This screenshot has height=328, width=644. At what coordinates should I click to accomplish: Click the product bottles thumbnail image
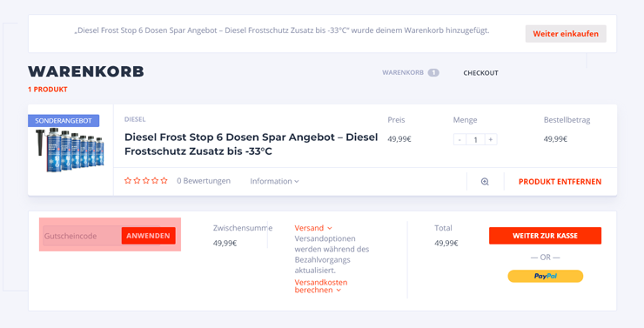tap(70, 150)
